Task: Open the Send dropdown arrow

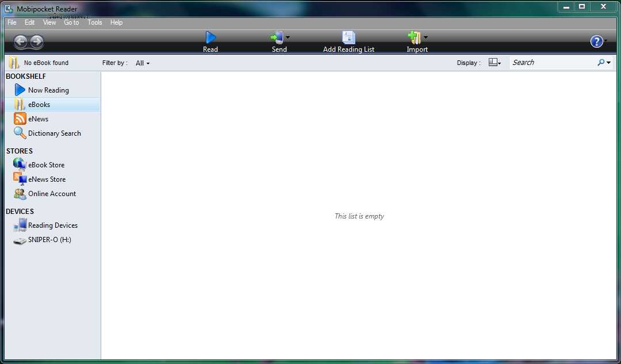Action: (x=288, y=37)
